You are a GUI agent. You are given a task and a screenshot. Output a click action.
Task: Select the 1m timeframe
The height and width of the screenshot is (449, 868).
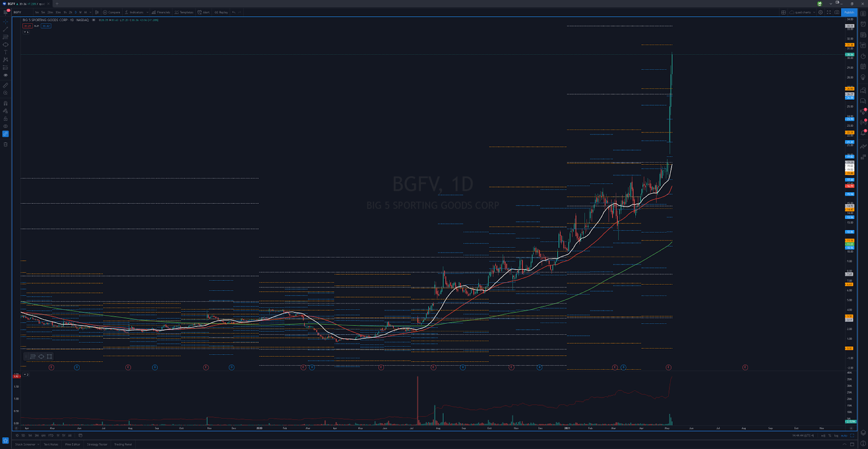37,12
